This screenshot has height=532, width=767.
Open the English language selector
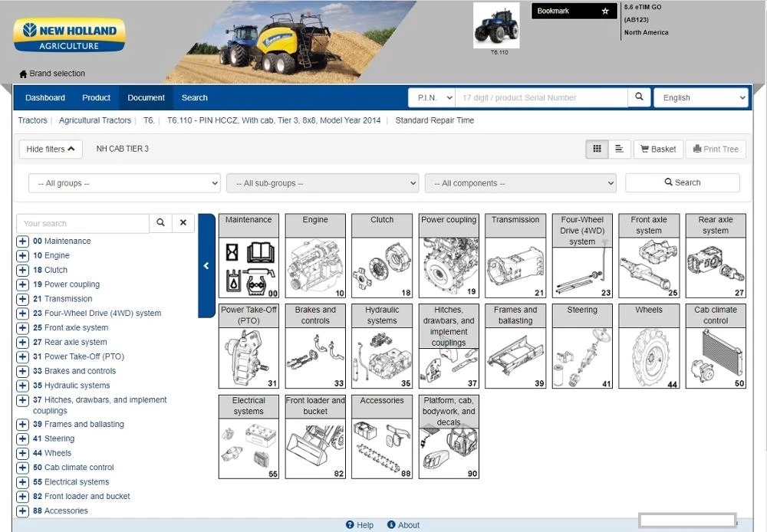point(700,97)
